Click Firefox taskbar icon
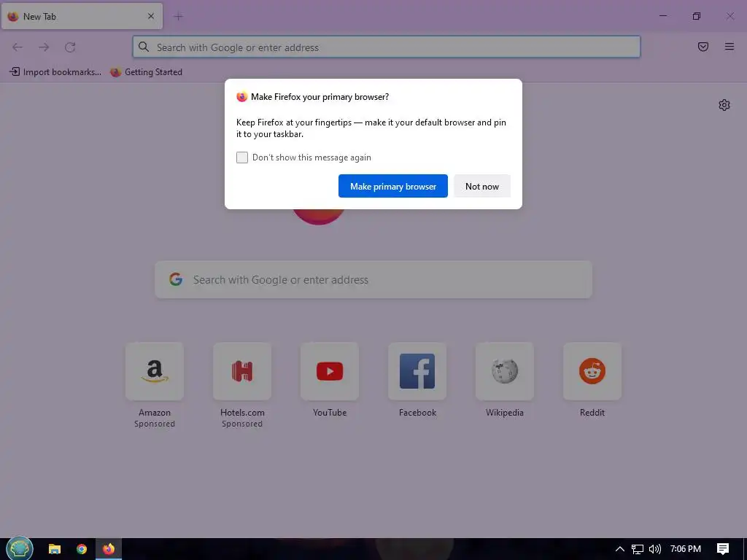The height and width of the screenshot is (560, 747). pyautogui.click(x=109, y=549)
